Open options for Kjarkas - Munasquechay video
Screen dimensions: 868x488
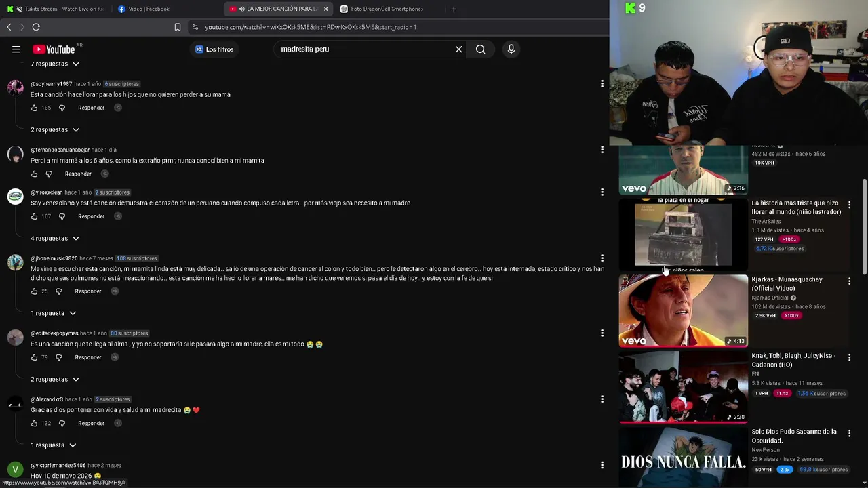point(849,281)
